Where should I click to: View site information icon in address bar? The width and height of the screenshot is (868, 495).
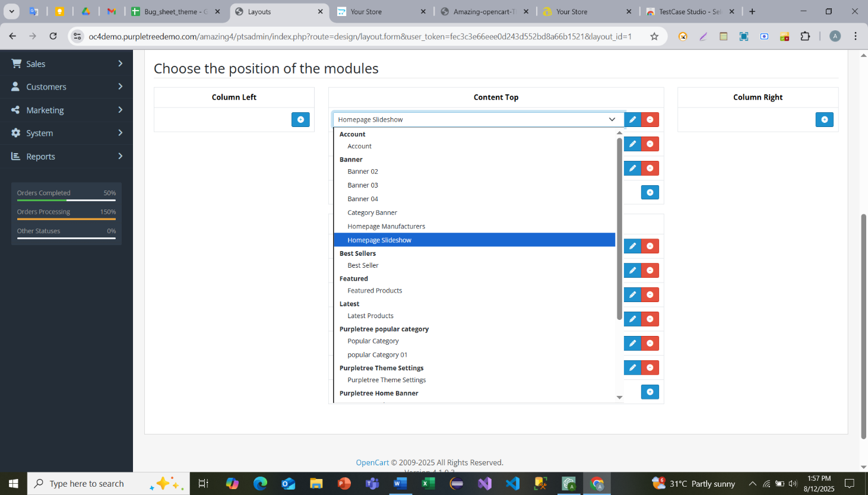tap(77, 36)
